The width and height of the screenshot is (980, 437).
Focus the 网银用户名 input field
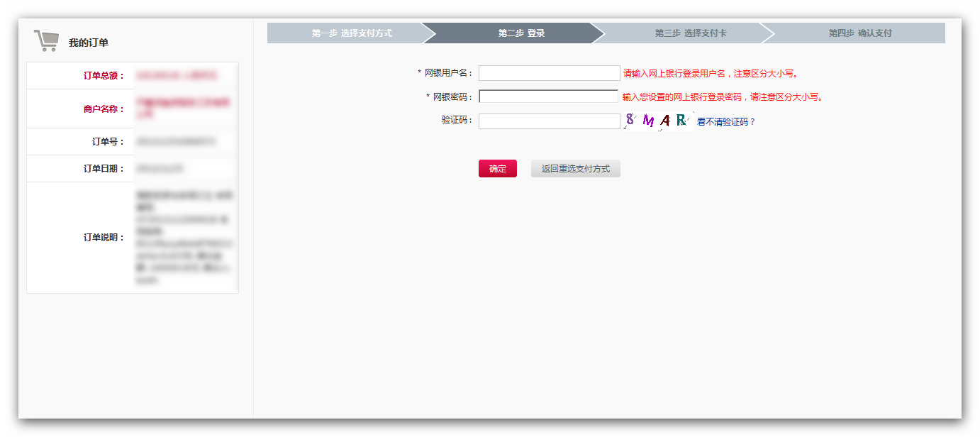coord(549,73)
